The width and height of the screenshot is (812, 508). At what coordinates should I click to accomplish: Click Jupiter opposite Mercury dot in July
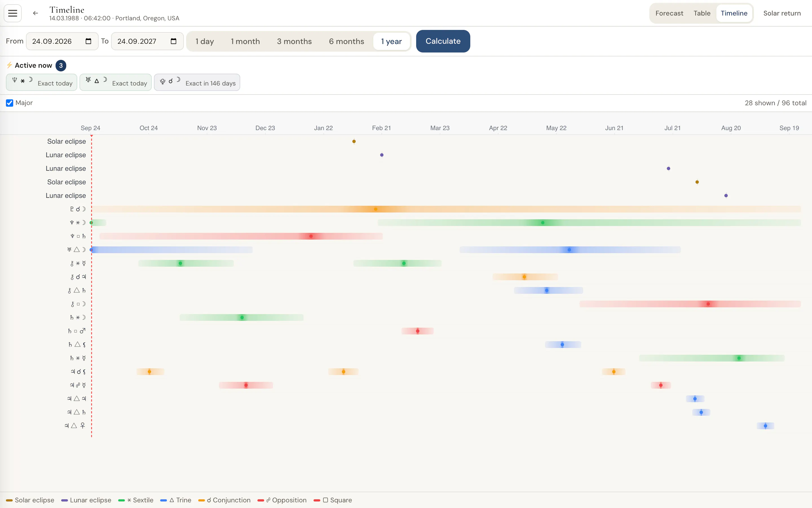(661, 385)
